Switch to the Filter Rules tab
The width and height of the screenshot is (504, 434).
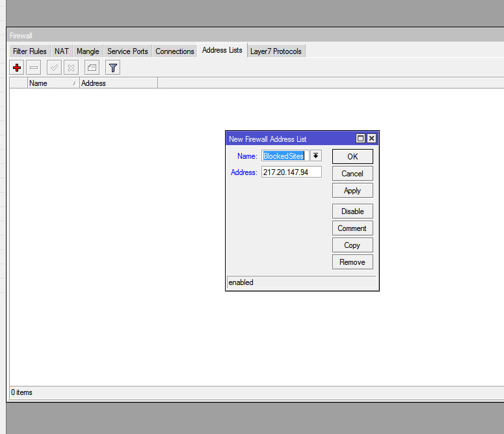click(x=30, y=51)
